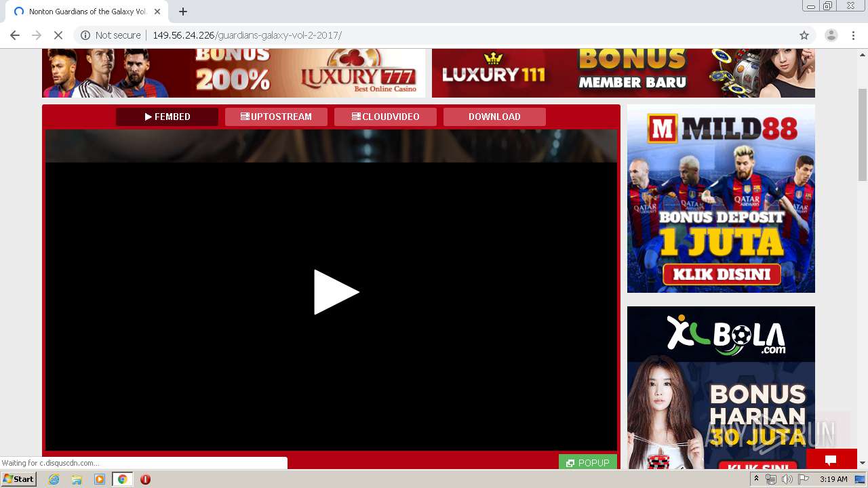Show hidden tray icons arrow
868x488 pixels.
[x=757, y=479]
